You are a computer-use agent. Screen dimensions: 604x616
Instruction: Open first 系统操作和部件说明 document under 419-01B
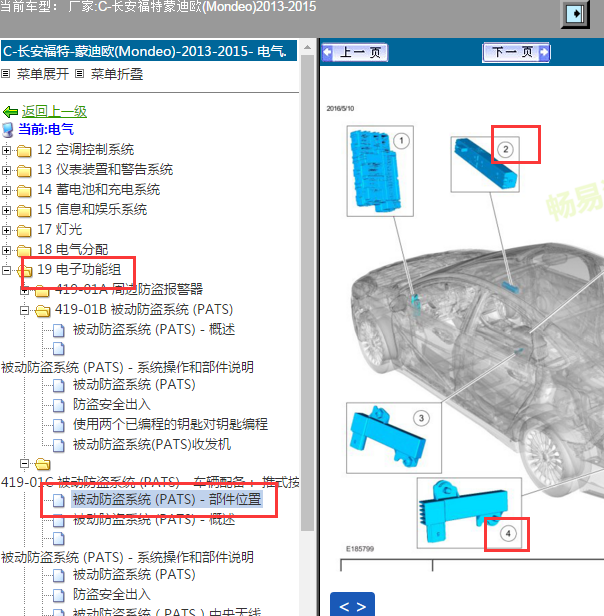[127, 367]
